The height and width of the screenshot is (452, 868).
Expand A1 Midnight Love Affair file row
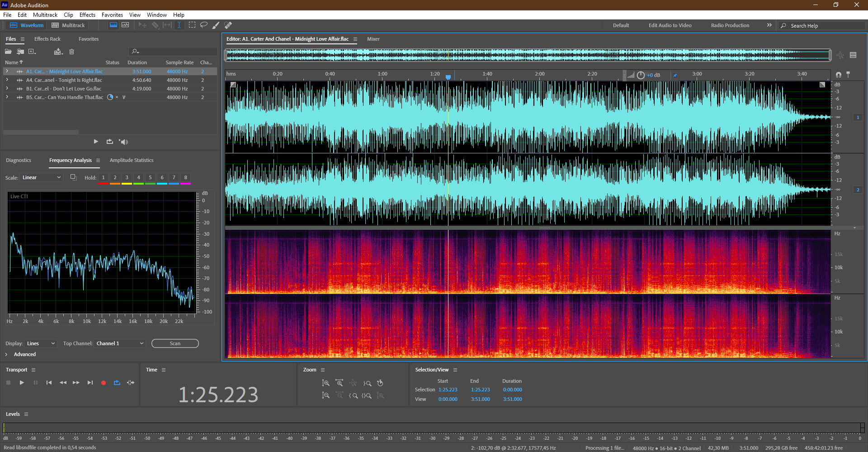7,71
